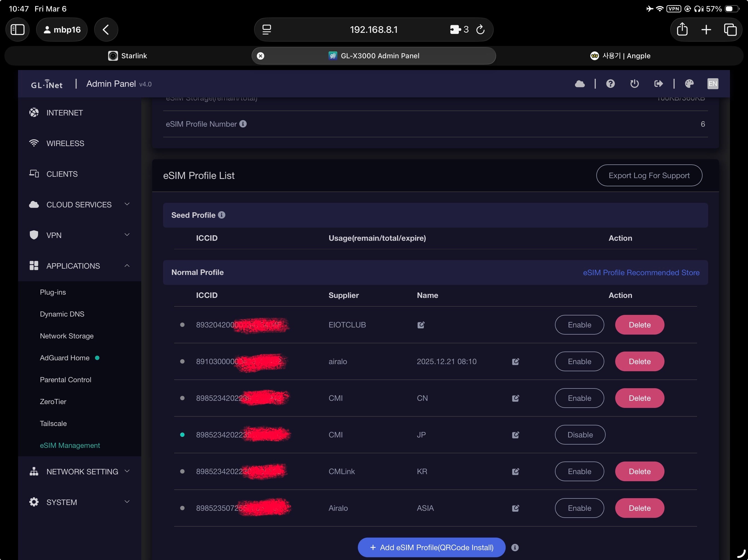
Task: Show the Safari tab overview
Action: [730, 30]
